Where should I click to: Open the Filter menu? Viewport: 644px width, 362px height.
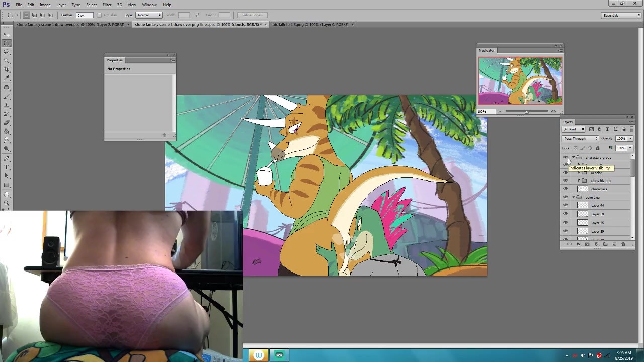(x=107, y=5)
